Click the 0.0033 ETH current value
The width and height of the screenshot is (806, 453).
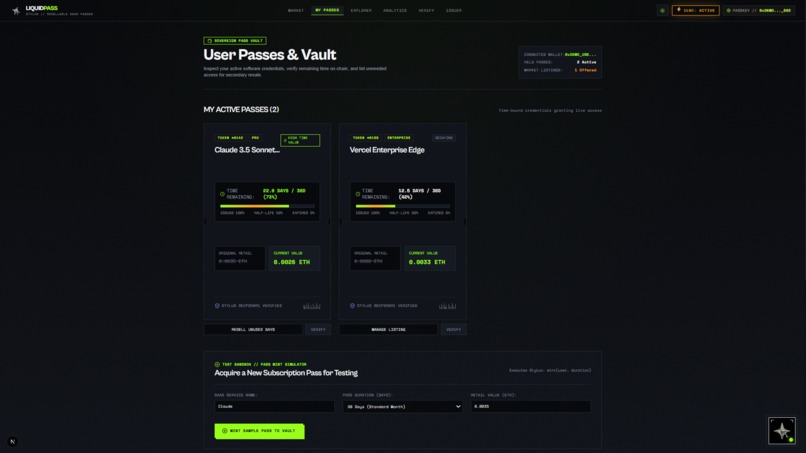tap(427, 262)
